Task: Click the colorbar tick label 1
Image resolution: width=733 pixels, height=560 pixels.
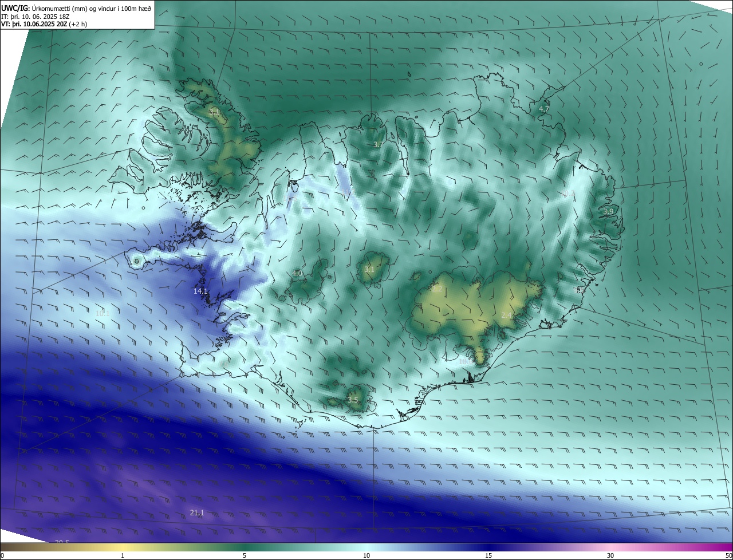Action: tap(123, 555)
